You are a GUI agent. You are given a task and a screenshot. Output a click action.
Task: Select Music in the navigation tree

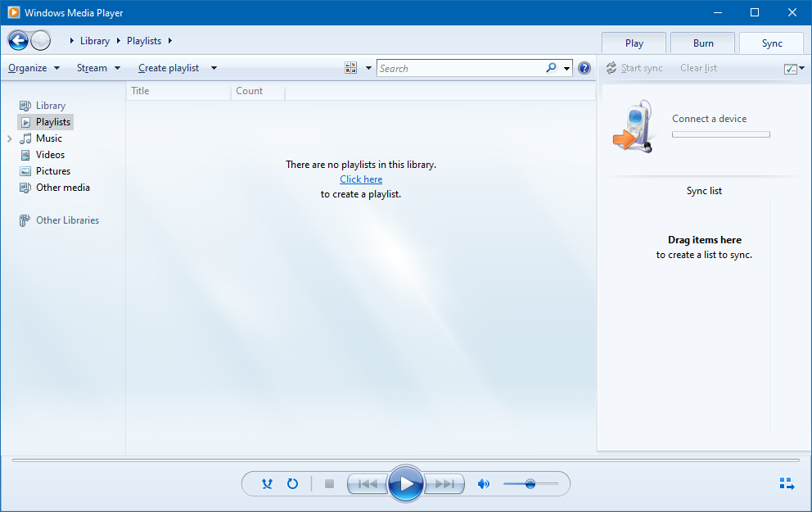click(48, 138)
